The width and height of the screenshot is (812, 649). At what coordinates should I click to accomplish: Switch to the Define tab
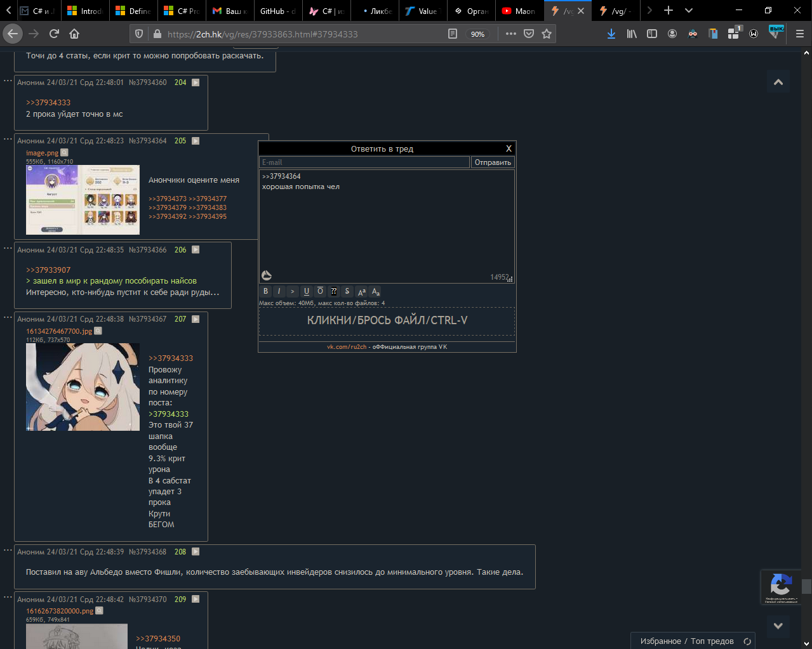coord(133,11)
